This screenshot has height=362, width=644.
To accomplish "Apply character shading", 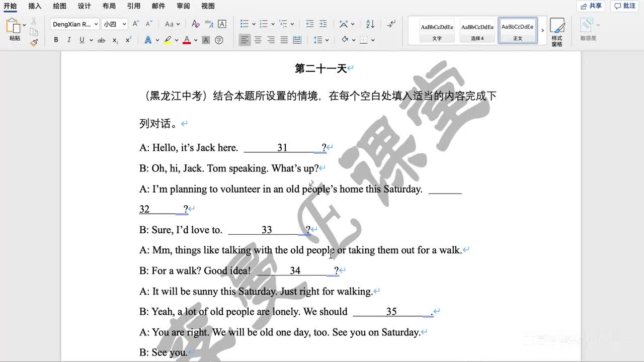I will (206, 40).
